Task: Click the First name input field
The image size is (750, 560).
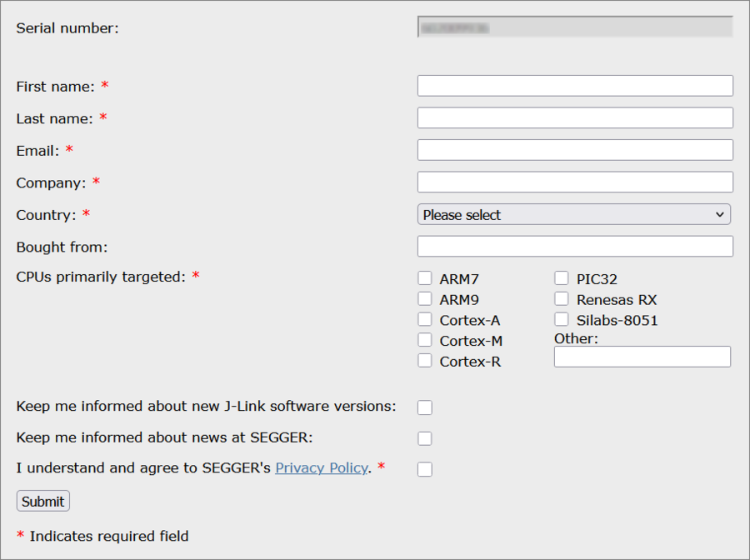Action: pos(574,85)
